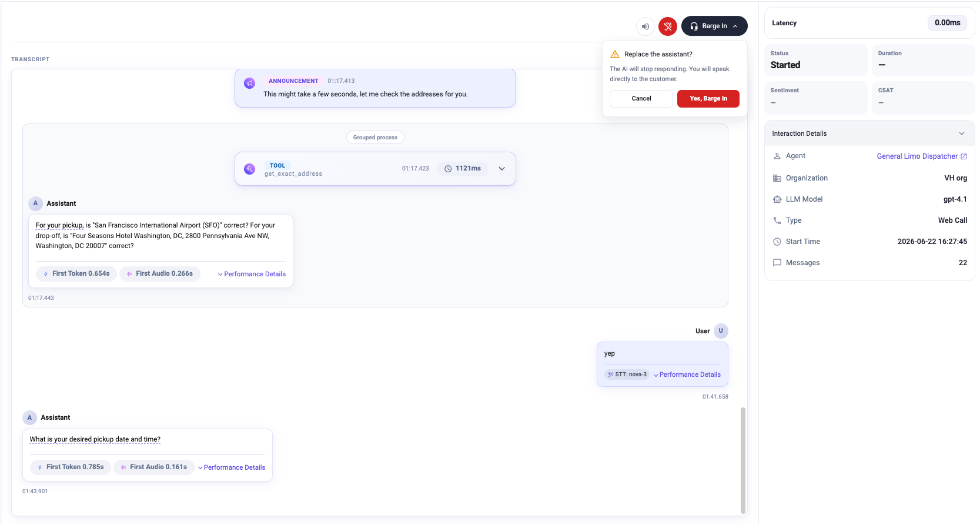The image size is (980, 525).
Task: Click the warning triangle icon in popup
Action: coord(615,54)
